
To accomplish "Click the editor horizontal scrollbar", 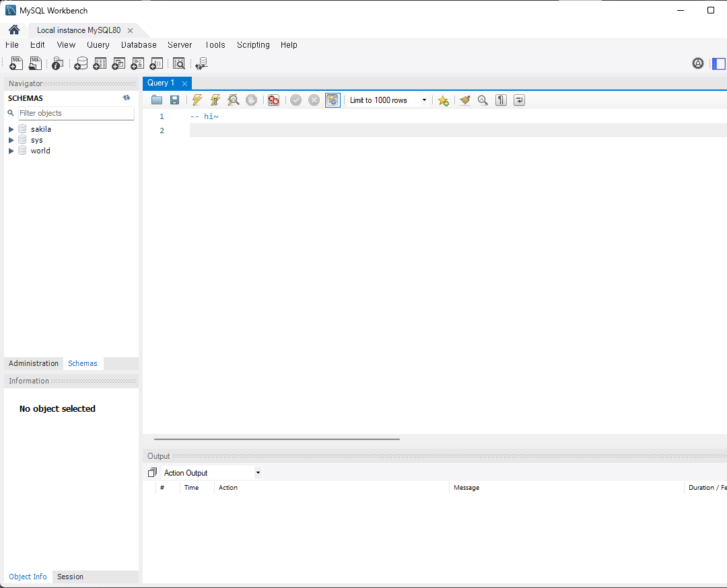I will tap(277, 439).
